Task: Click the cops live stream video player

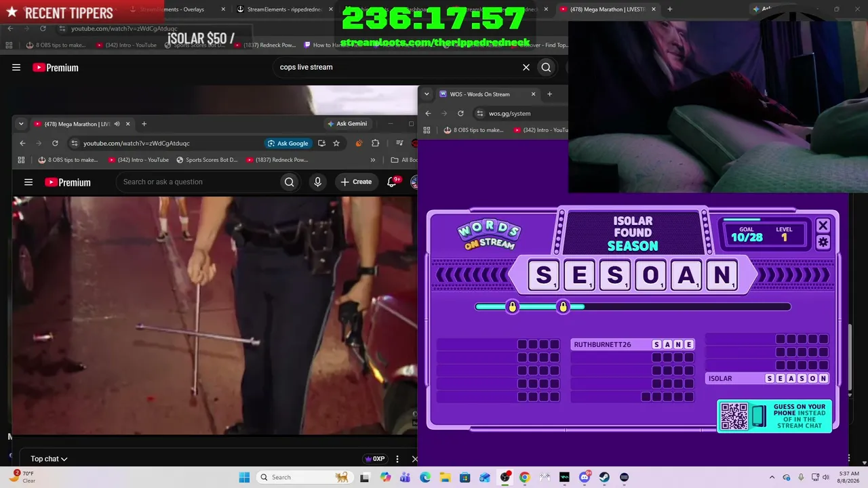Action: tap(214, 315)
